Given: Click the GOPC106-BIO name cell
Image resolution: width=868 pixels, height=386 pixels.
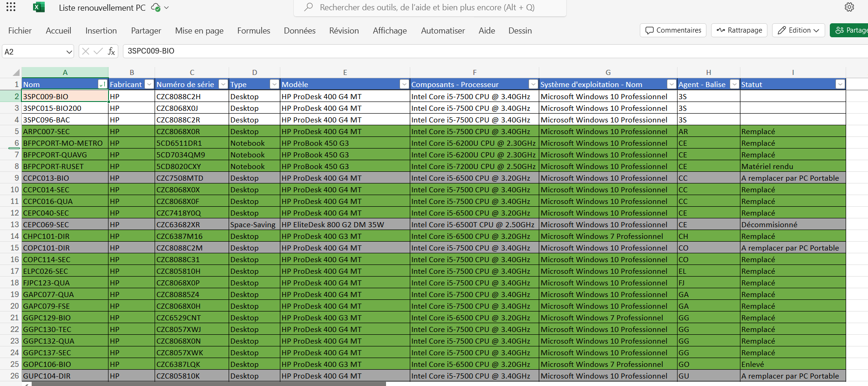Looking at the screenshot, I should coord(65,364).
